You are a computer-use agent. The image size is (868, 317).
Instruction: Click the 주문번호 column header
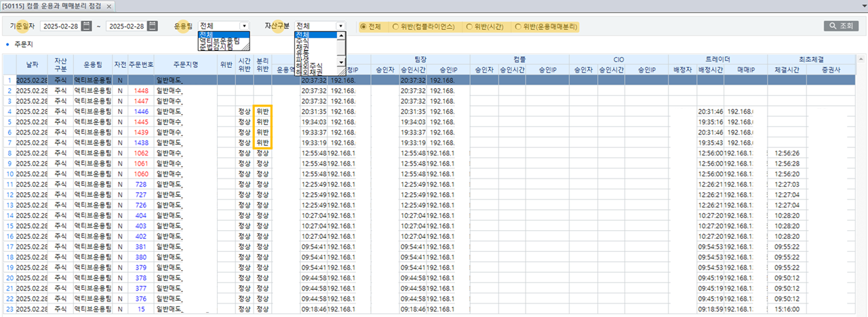pos(141,64)
